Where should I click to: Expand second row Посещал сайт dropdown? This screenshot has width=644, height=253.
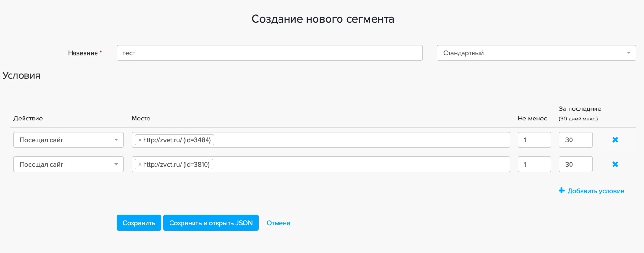[x=68, y=165]
